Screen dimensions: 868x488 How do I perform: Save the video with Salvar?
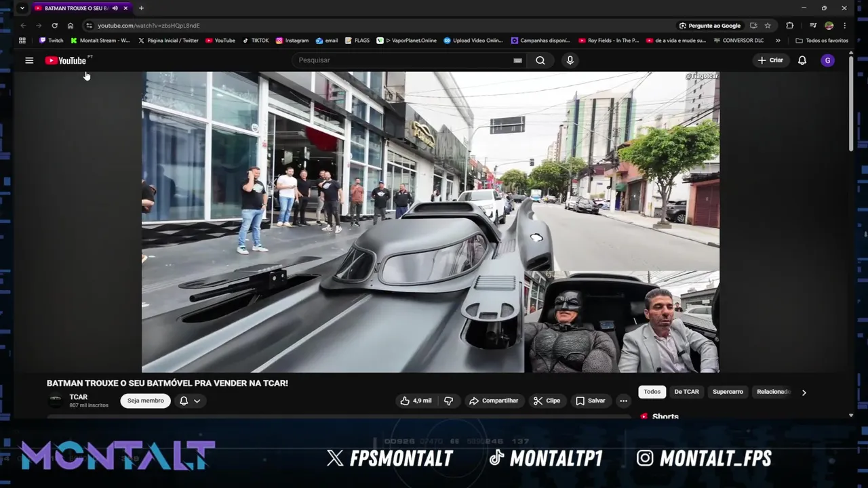tap(591, 401)
